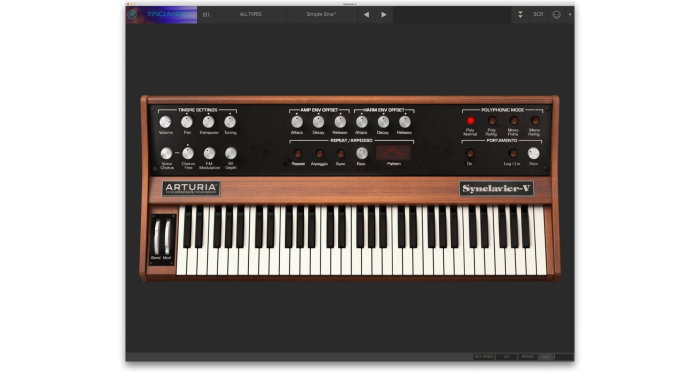Screen dimensions: 700x372
Task: Open the SCR screen mode button
Action: [538, 14]
